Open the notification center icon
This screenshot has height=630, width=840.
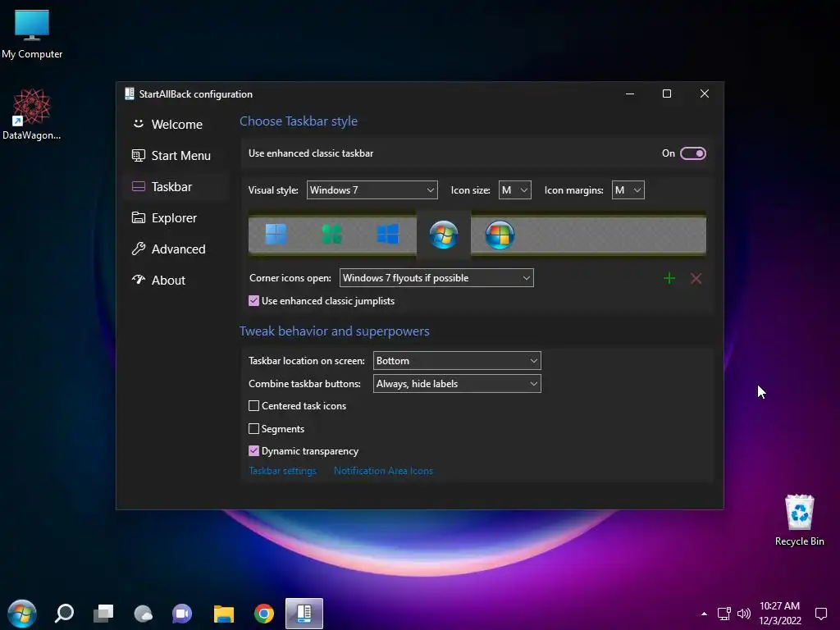(x=820, y=614)
